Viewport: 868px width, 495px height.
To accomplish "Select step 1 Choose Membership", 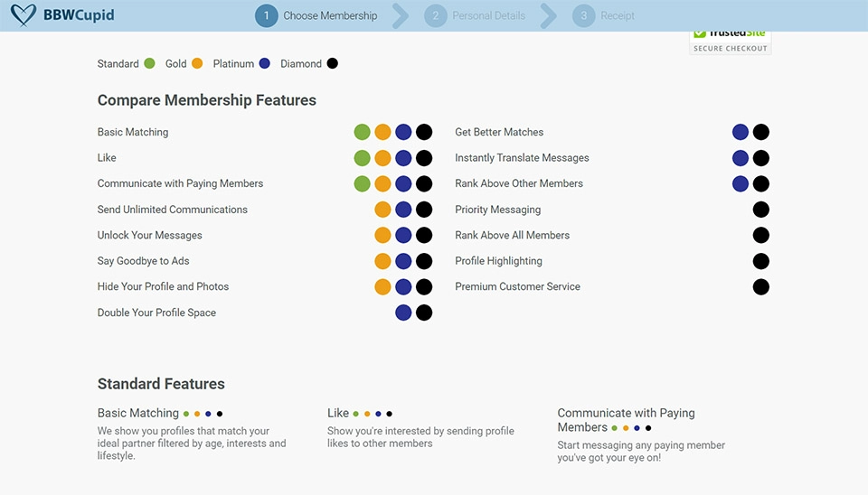I will click(x=317, y=15).
